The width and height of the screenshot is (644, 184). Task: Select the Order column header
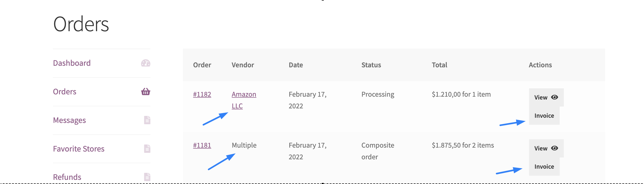click(x=202, y=65)
